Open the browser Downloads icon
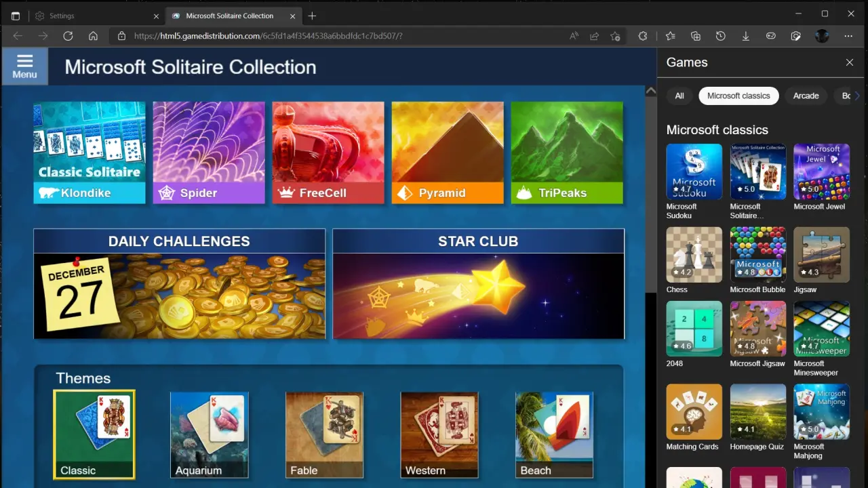Screen dimensions: 868x488 (x=746, y=36)
